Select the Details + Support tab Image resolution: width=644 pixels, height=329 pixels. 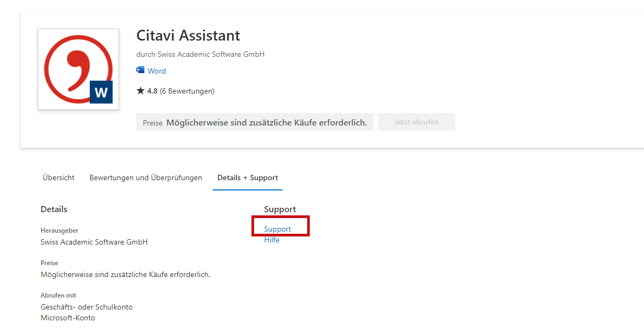click(x=248, y=177)
